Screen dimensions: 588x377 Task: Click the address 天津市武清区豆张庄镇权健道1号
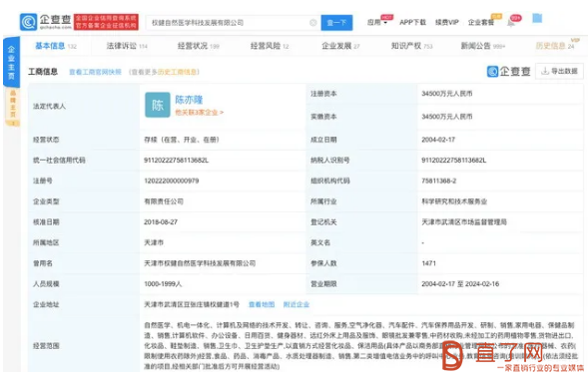point(192,304)
